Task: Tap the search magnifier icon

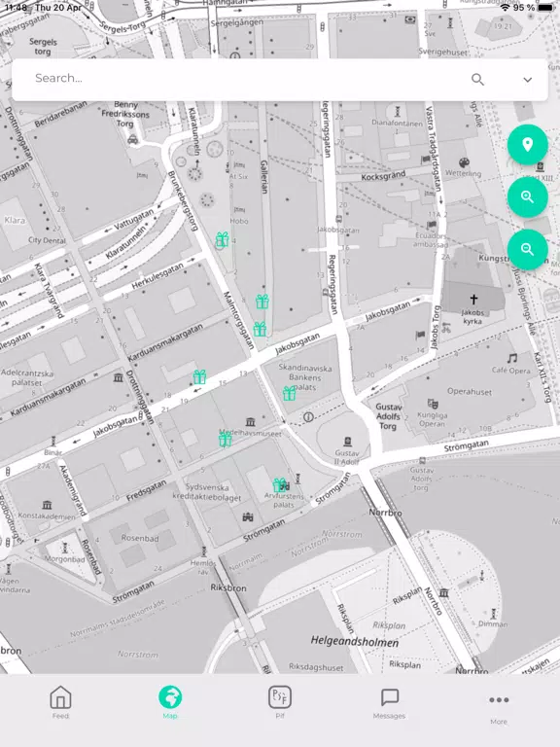Action: (x=477, y=79)
